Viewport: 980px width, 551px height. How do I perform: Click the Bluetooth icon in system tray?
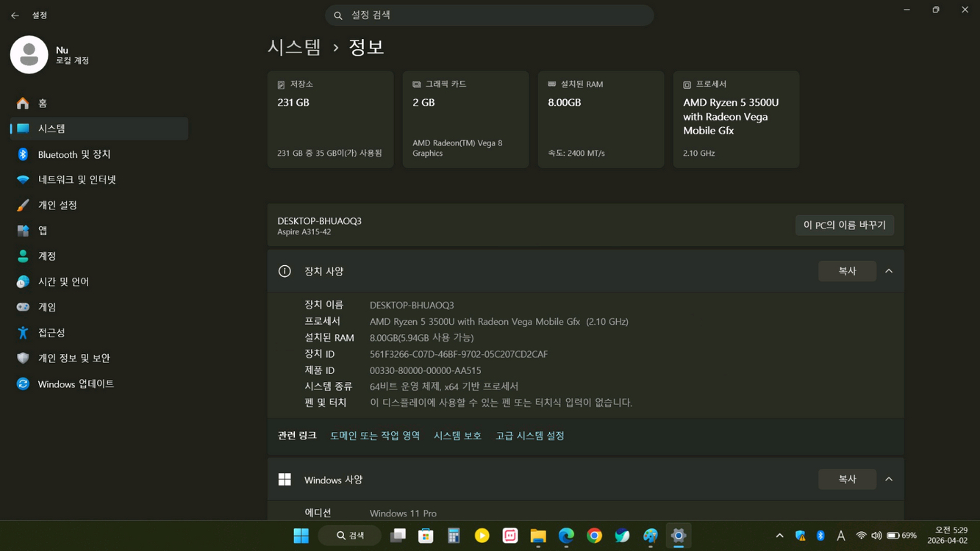pyautogui.click(x=820, y=536)
